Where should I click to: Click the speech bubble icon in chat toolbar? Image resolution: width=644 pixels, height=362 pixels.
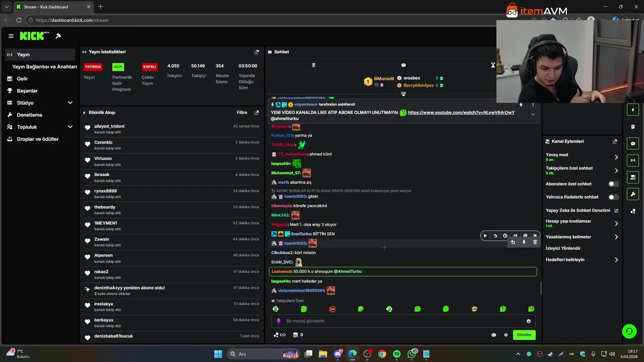pyautogui.click(x=404, y=65)
